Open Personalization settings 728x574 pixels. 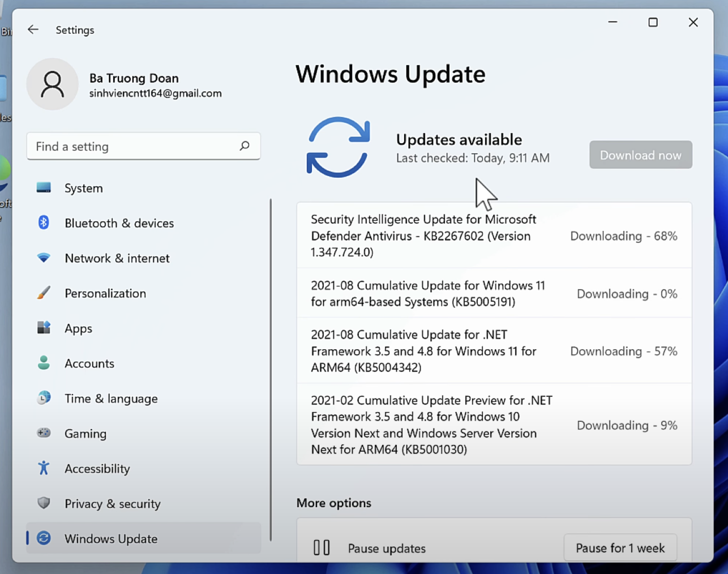coord(143,293)
